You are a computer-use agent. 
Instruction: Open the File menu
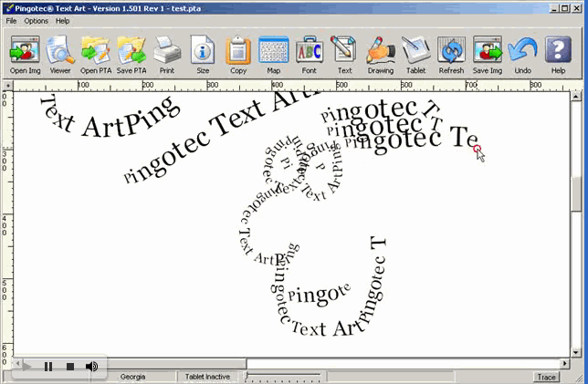11,21
